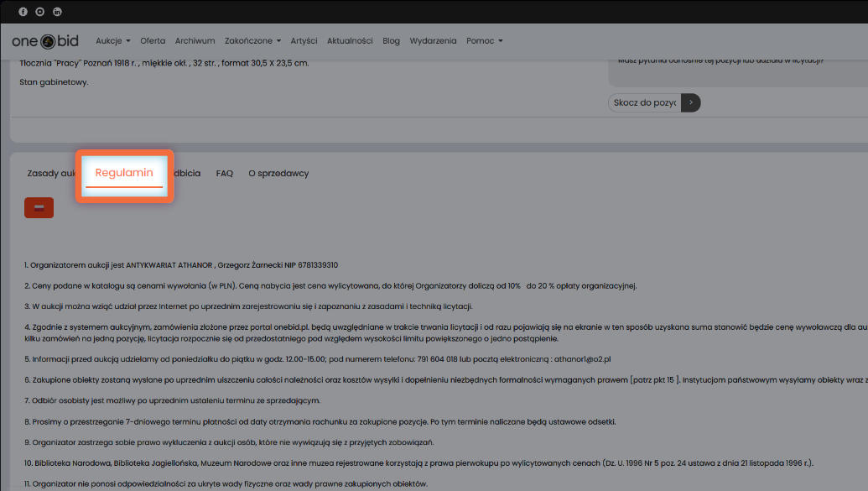Open the Oferta menu item
This screenshot has height=491, width=868.
(x=153, y=41)
